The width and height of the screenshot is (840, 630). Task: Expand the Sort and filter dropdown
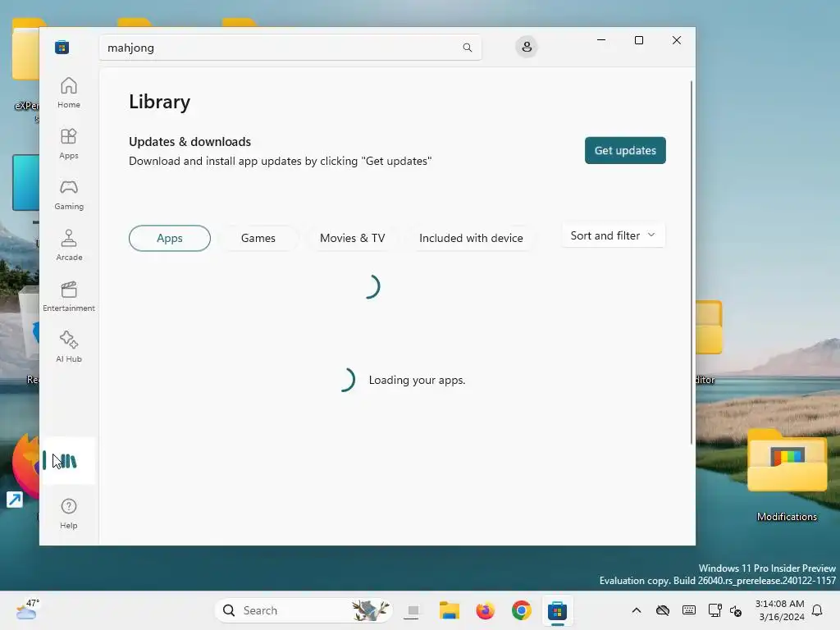pos(613,235)
